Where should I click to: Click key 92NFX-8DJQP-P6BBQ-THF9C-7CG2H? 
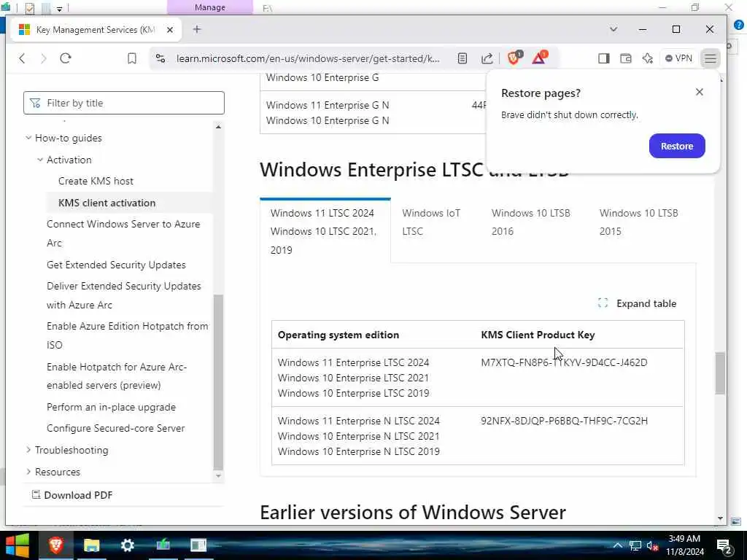(x=564, y=421)
